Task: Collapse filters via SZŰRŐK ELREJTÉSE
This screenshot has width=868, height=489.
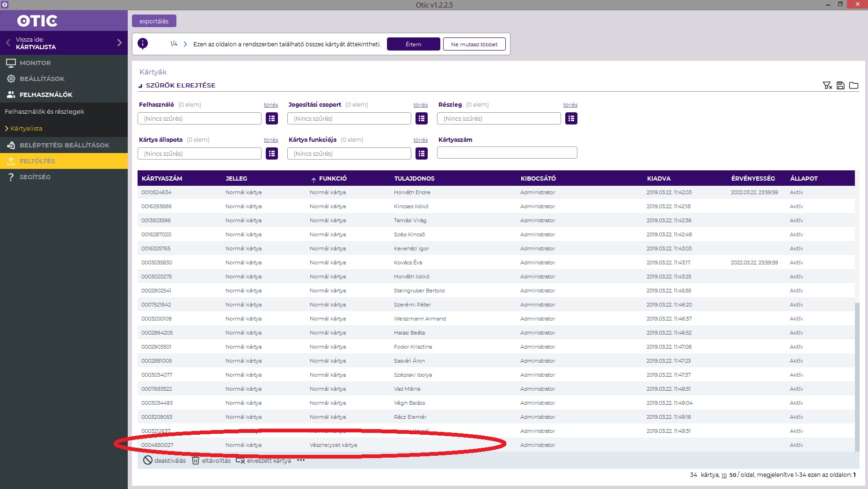Action: coord(180,85)
